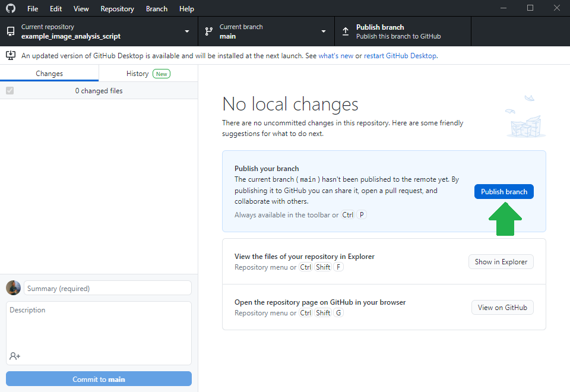Click the restart GitHub Desktop link
Viewport: 570px width, 392px height.
(400, 56)
